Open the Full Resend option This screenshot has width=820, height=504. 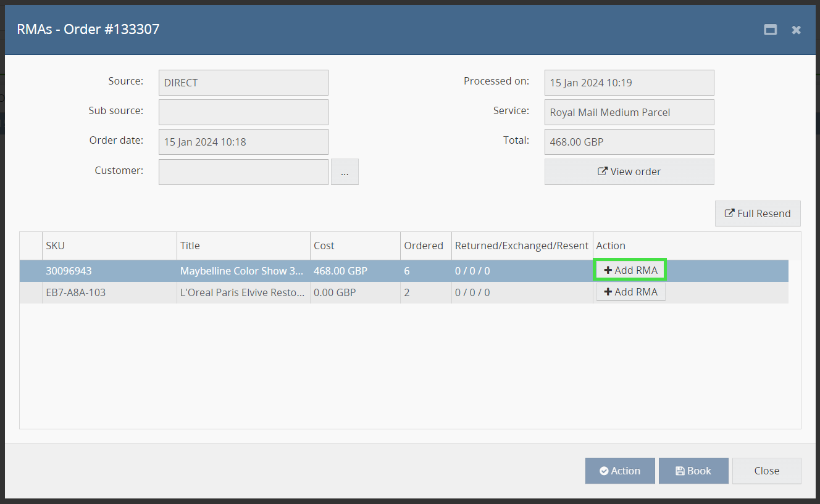757,213
